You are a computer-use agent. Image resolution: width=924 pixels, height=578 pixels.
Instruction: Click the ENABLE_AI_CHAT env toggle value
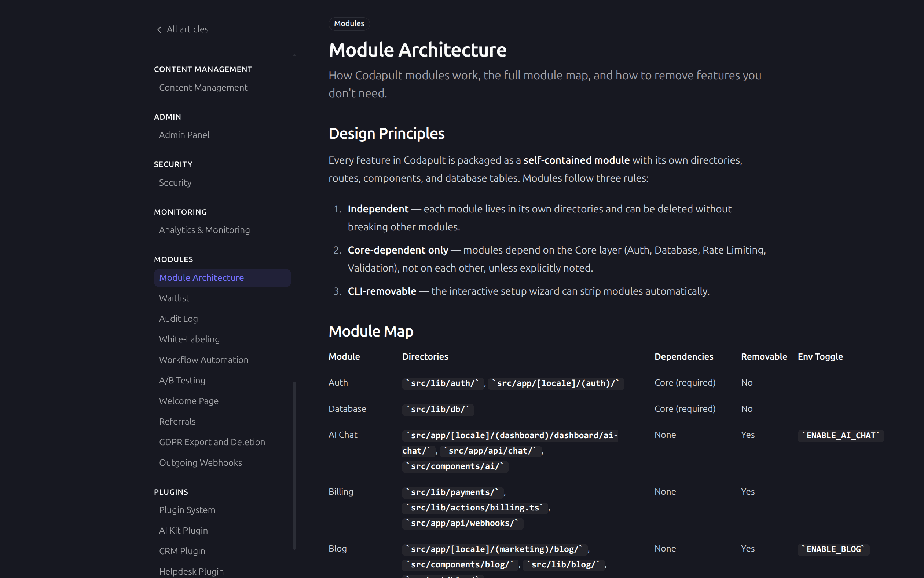pyautogui.click(x=841, y=436)
